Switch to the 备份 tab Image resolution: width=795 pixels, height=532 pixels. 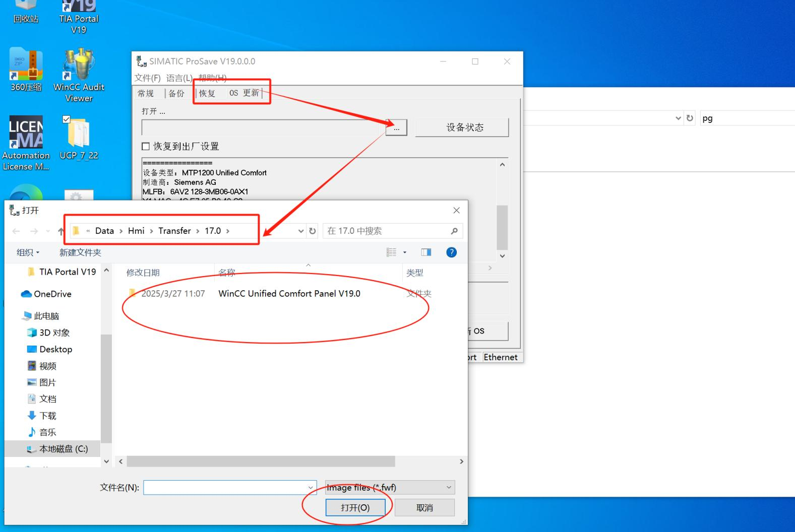(x=176, y=93)
